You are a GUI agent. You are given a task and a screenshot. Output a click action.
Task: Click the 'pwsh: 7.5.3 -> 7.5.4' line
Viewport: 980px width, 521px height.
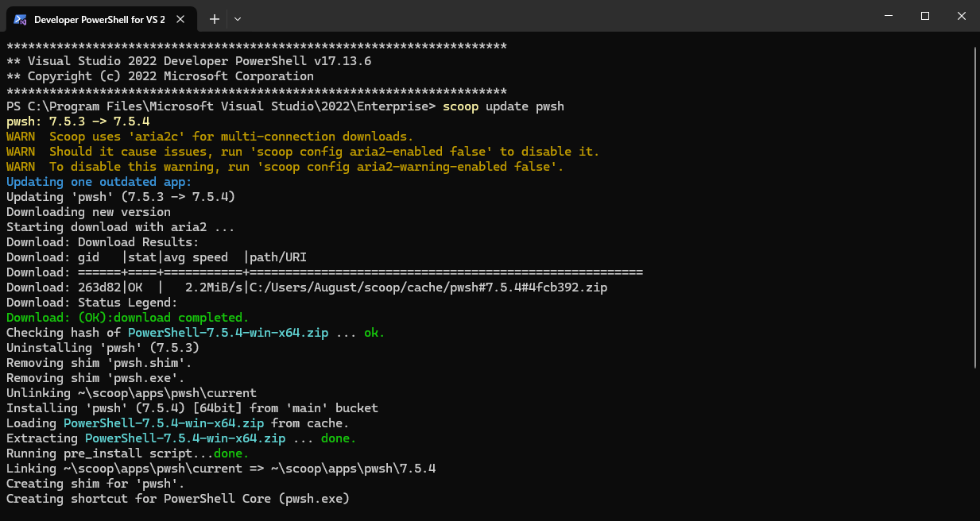pyautogui.click(x=78, y=122)
